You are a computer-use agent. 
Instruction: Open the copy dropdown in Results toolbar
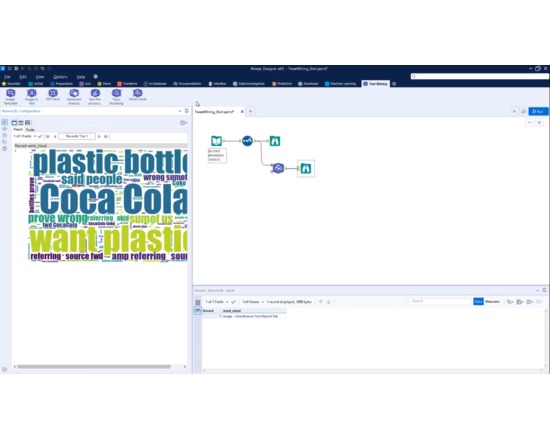click(510, 302)
